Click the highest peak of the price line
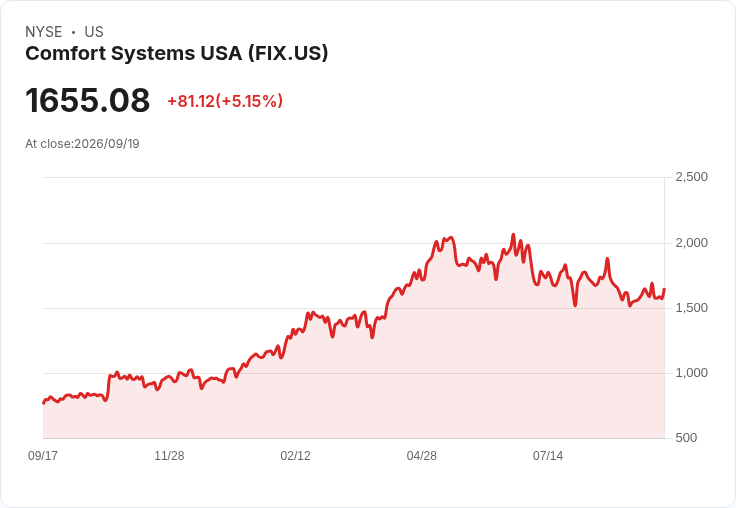This screenshot has width=736, height=508. (513, 234)
